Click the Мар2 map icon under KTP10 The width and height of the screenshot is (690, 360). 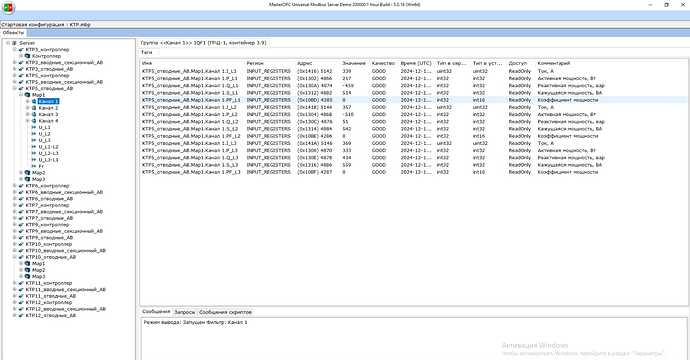(27, 270)
